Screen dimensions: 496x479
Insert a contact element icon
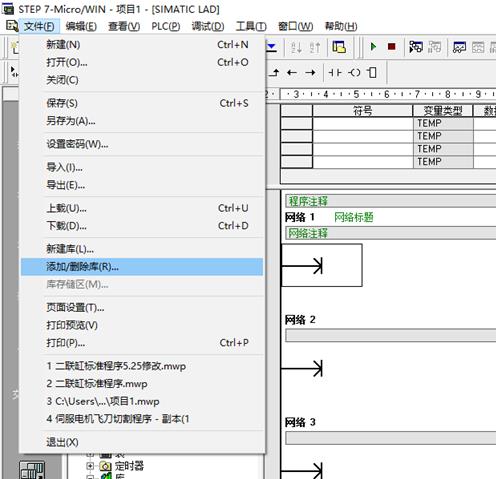(x=335, y=72)
